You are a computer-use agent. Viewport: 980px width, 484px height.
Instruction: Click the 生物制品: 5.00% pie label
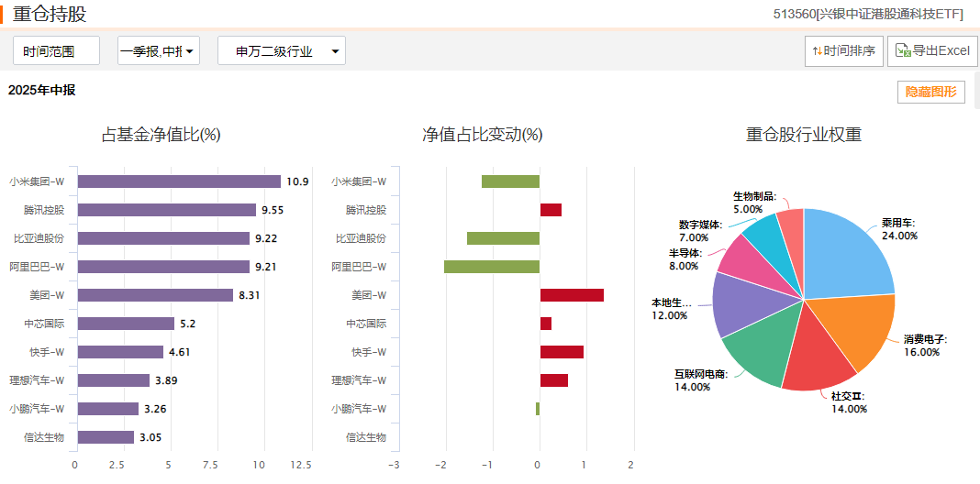(754, 203)
